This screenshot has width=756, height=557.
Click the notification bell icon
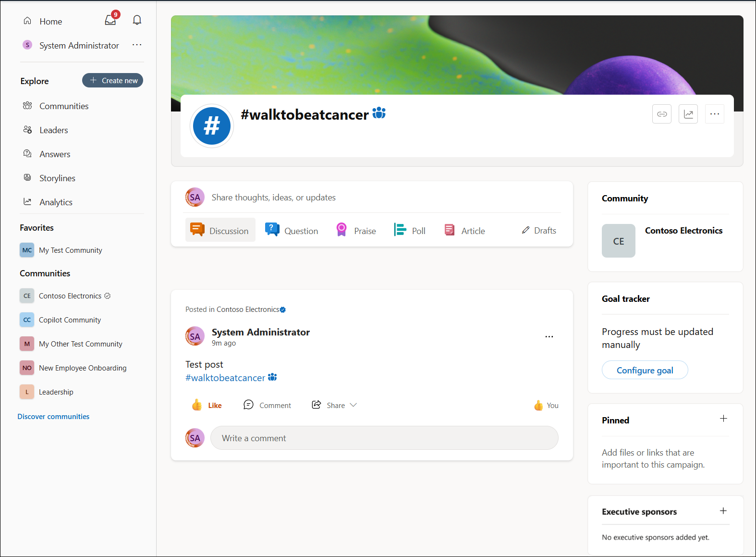coord(137,20)
